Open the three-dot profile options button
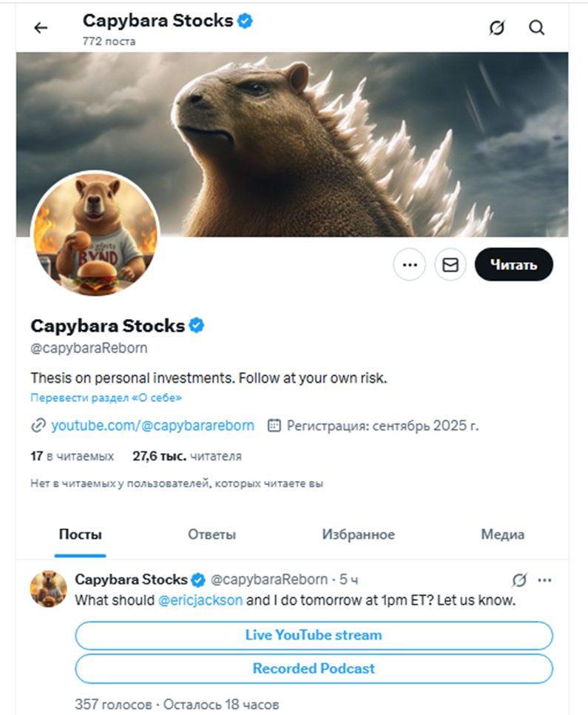The width and height of the screenshot is (588, 715). coord(409,265)
